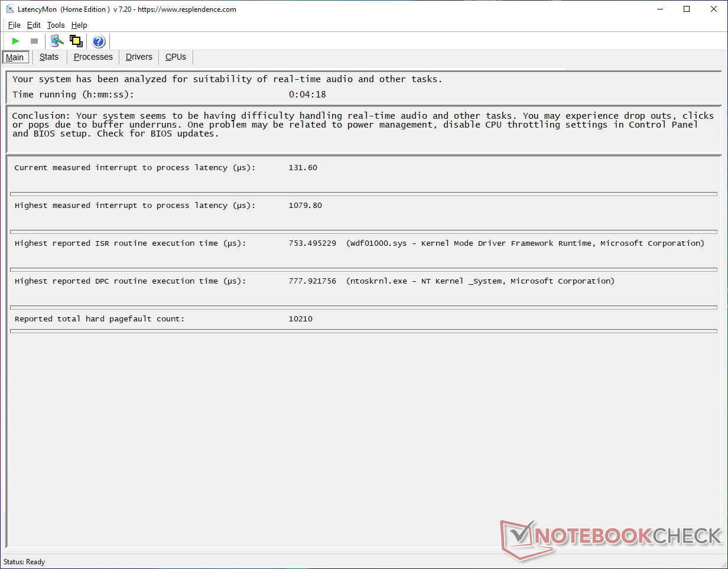This screenshot has width=728, height=569.
Task: Click the yellow overlapping windows toolbar icon
Action: (x=76, y=41)
